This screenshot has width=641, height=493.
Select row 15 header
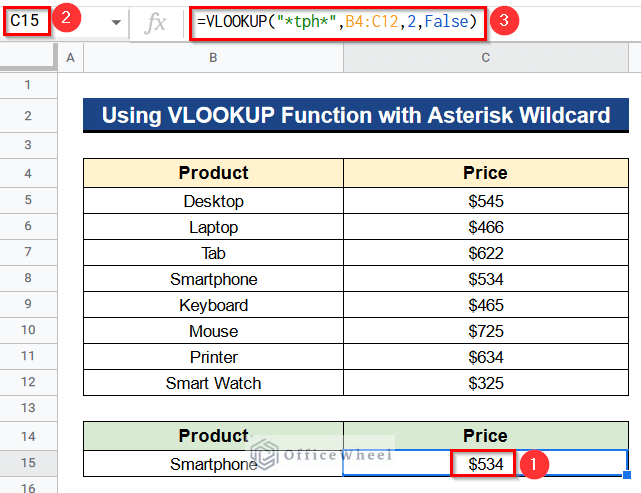[28, 463]
